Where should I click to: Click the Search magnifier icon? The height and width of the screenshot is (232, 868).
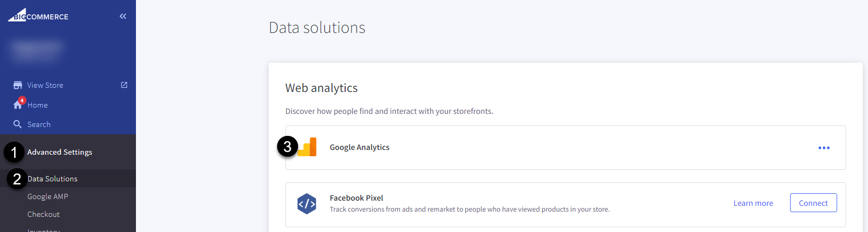coord(18,124)
